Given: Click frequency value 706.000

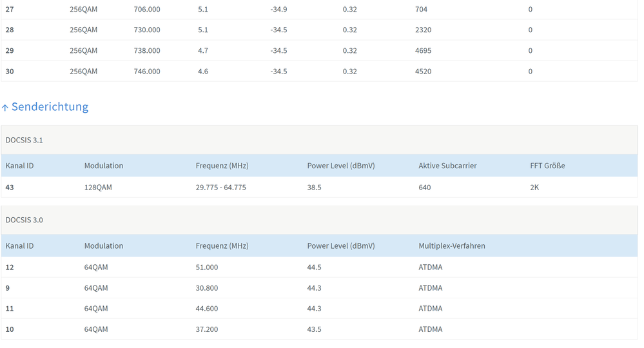Looking at the screenshot, I should pos(147,10).
